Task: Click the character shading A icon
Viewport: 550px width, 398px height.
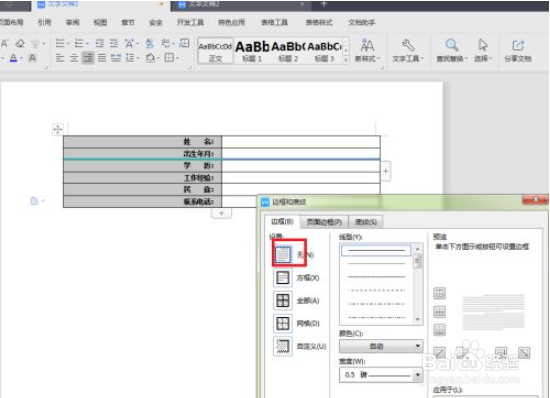Action: (32, 58)
